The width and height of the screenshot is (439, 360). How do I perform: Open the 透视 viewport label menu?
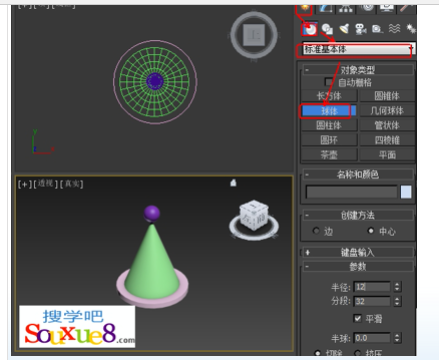(x=45, y=184)
